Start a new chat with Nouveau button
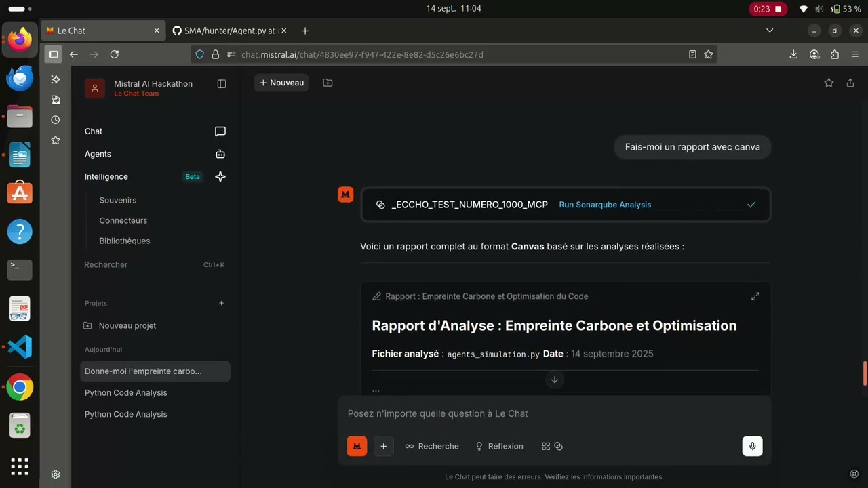 pos(281,83)
